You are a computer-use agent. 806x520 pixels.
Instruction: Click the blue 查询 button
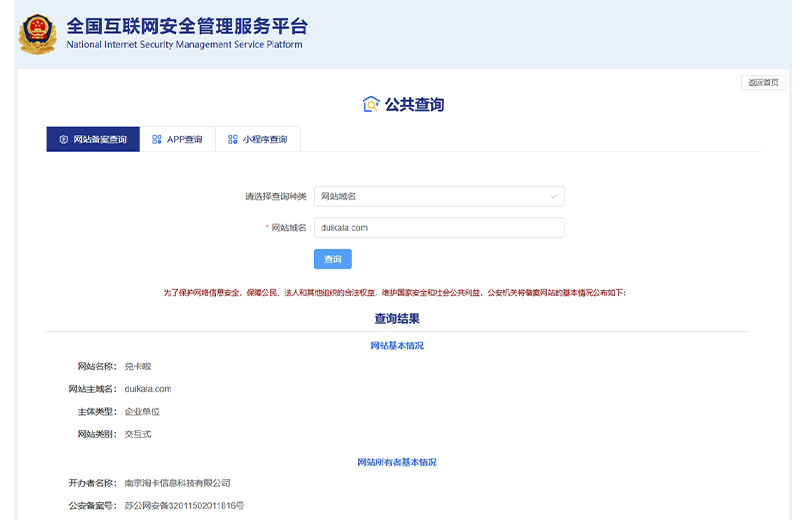[333, 259]
